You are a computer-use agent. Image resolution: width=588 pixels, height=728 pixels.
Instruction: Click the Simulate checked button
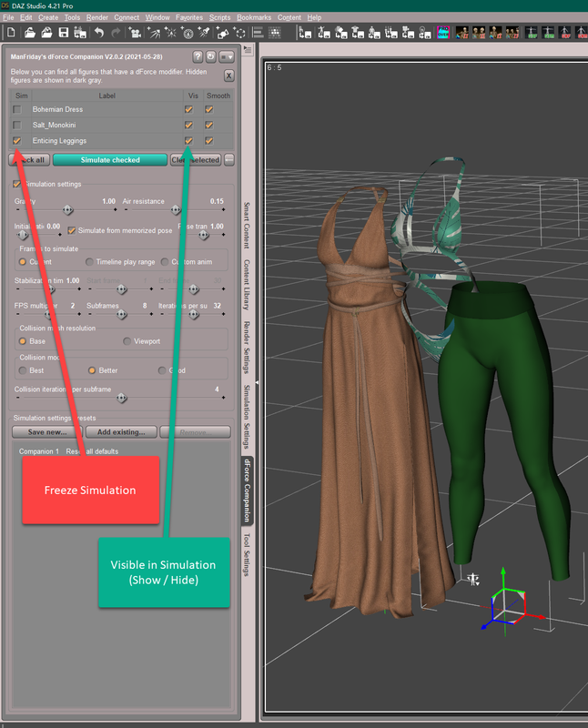tap(110, 160)
